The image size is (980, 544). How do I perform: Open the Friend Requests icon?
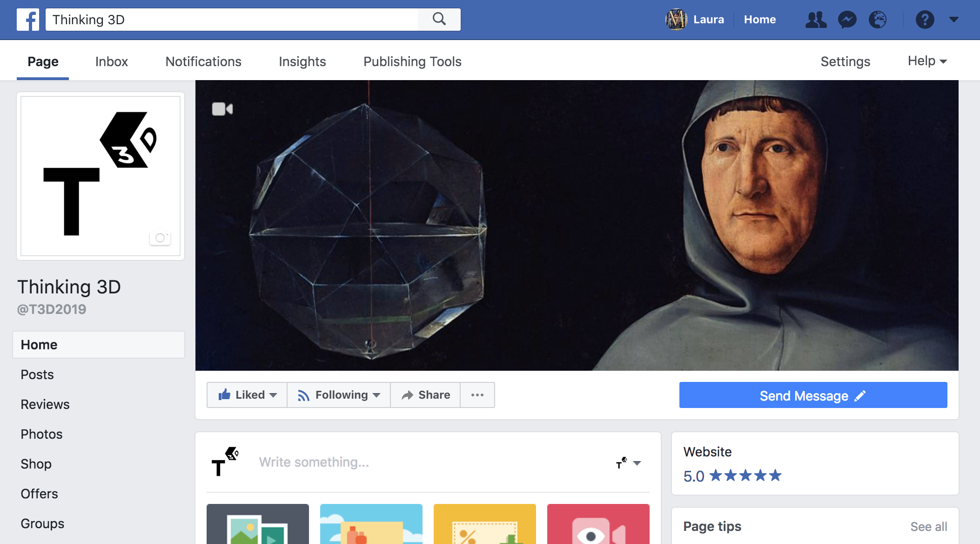point(816,20)
